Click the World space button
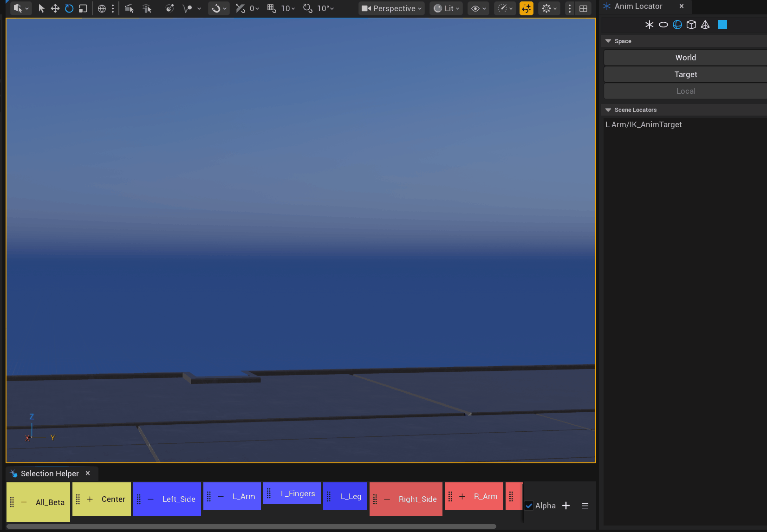 click(685, 58)
